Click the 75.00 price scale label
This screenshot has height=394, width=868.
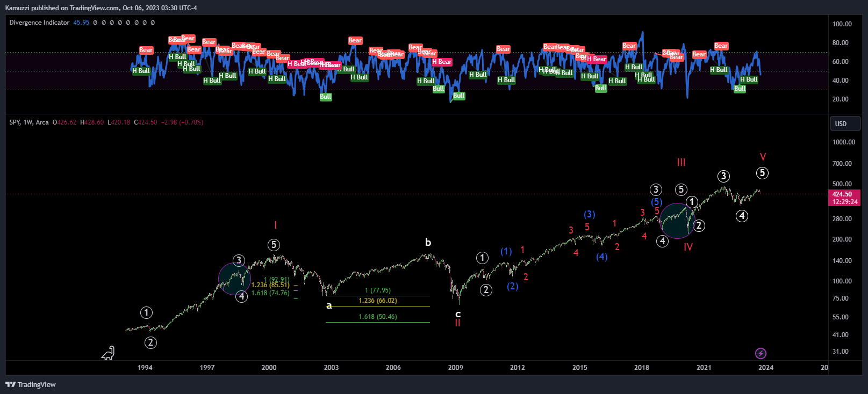[841, 298]
